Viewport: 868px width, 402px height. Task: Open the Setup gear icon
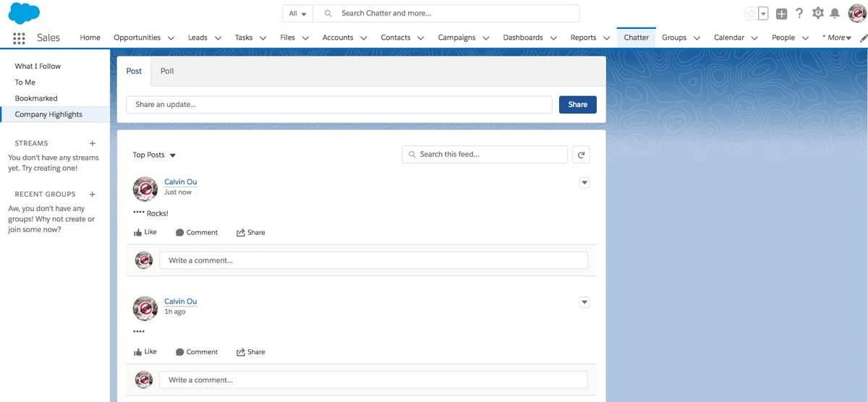click(818, 13)
